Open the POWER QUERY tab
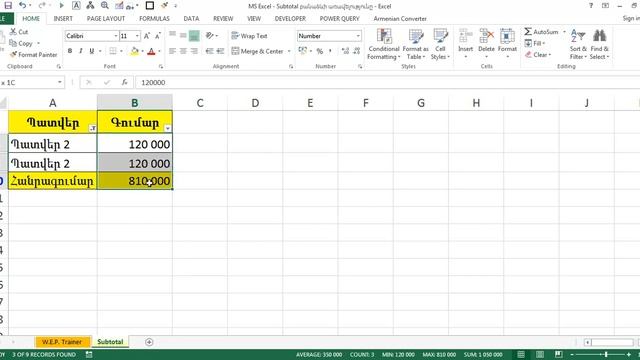 340,19
